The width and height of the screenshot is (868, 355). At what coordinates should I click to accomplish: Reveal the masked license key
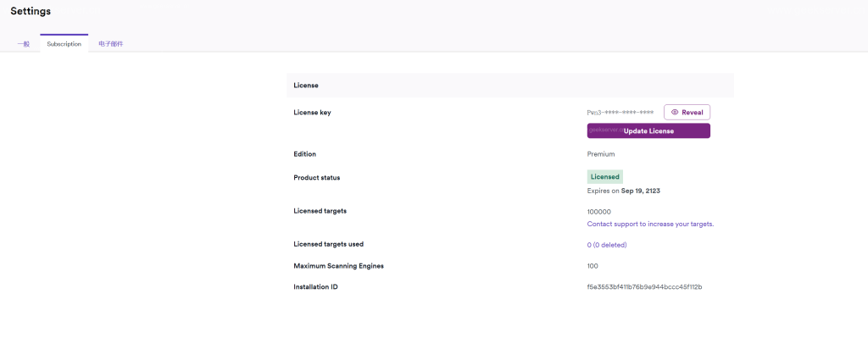tap(687, 112)
